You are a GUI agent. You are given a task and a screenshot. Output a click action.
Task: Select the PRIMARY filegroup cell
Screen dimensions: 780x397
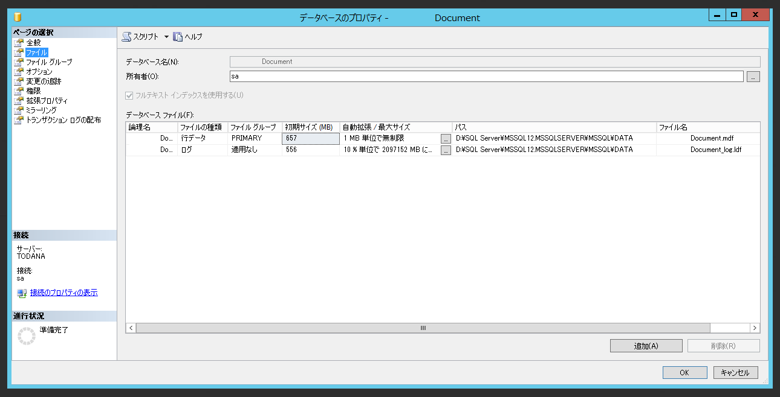point(255,138)
